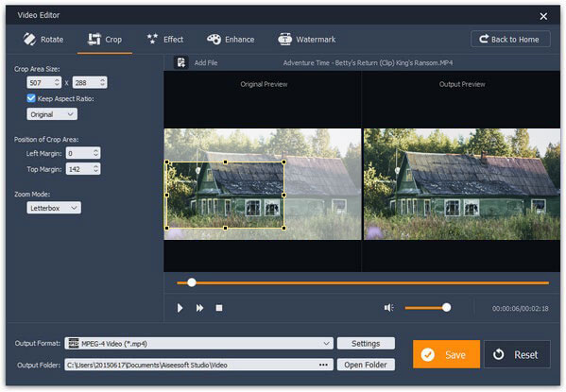
Task: Open the Watermark tab
Action: pos(306,40)
